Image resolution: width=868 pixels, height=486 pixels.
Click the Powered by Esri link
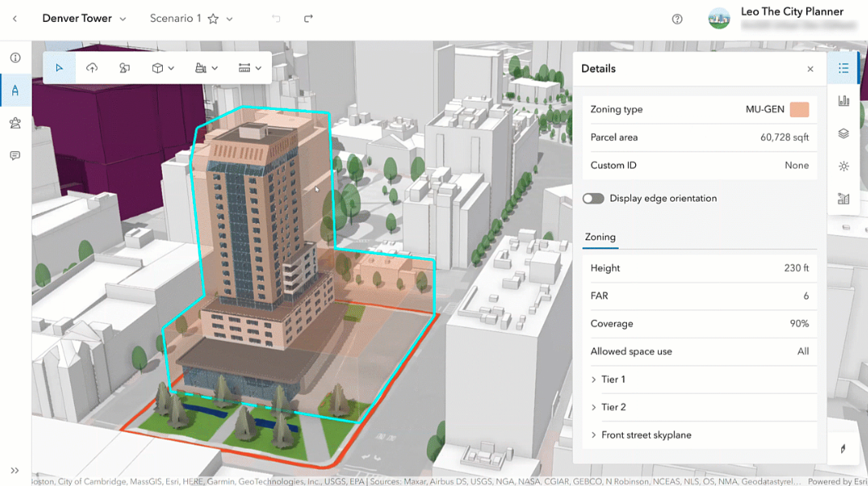pos(837,482)
